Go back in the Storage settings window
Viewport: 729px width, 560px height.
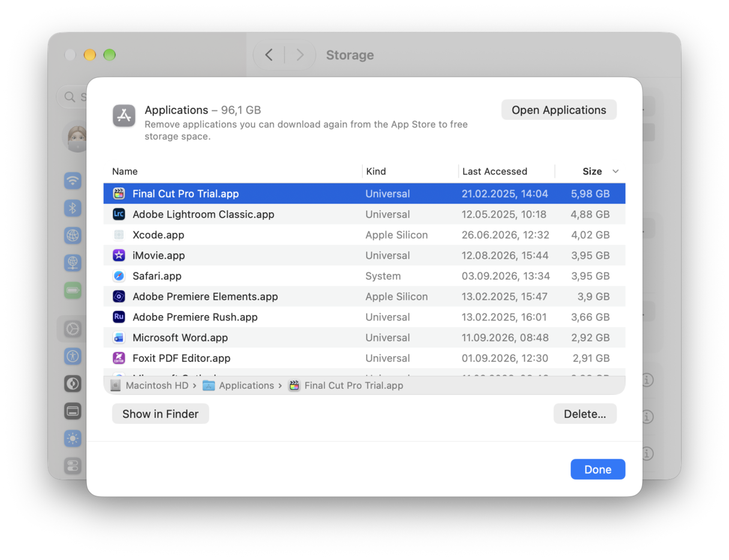269,55
